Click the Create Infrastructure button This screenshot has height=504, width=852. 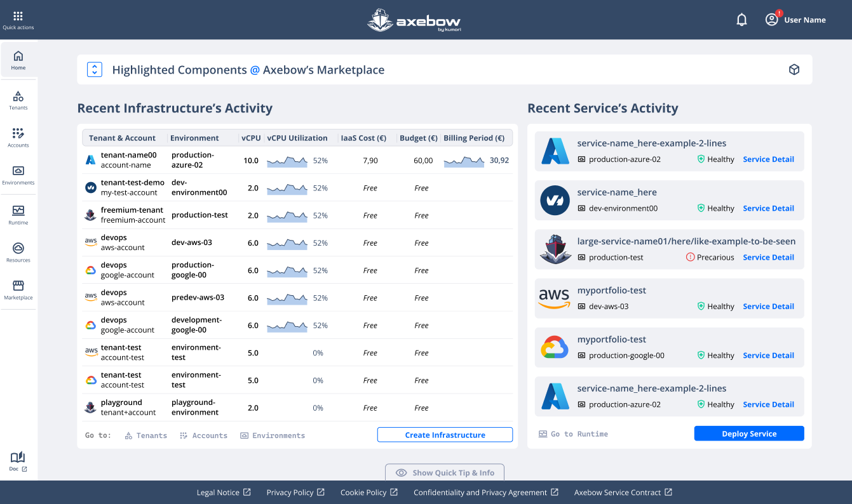[445, 435]
